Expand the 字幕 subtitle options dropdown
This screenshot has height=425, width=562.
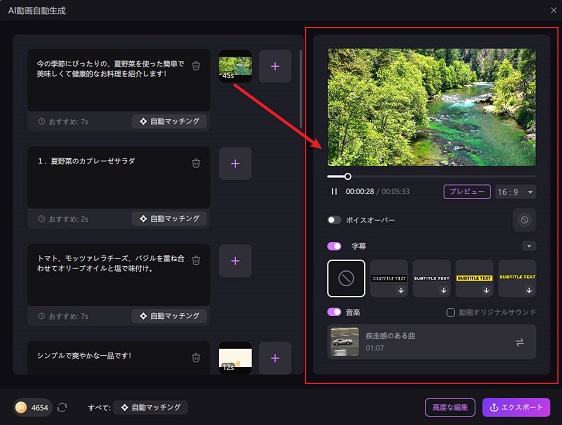tap(529, 246)
